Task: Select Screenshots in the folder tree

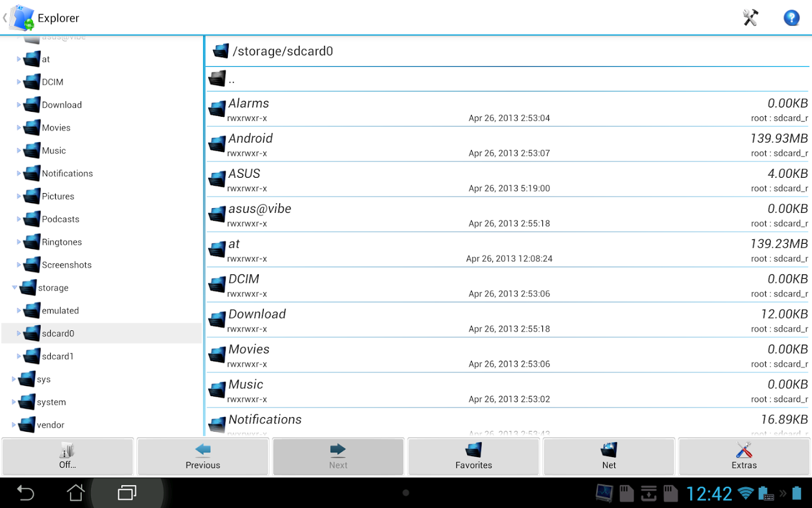Action: 67,265
